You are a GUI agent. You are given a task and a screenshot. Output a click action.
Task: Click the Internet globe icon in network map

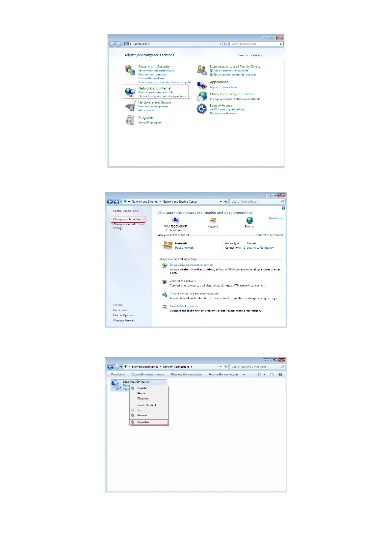[x=250, y=220]
